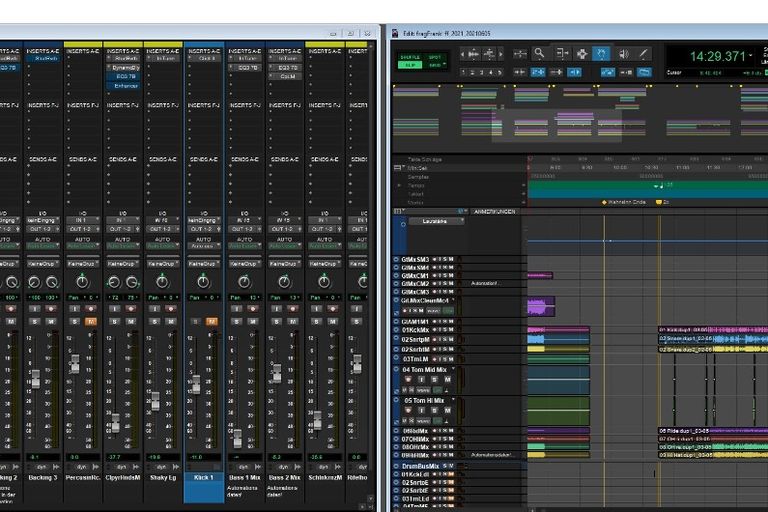
Task: Select the Scrubber speaker tool
Action: coord(623,53)
